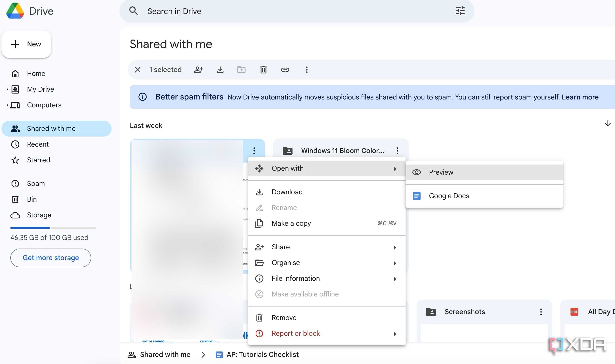Choose Make a copy from context menu
This screenshot has height=364, width=615.
327,224
